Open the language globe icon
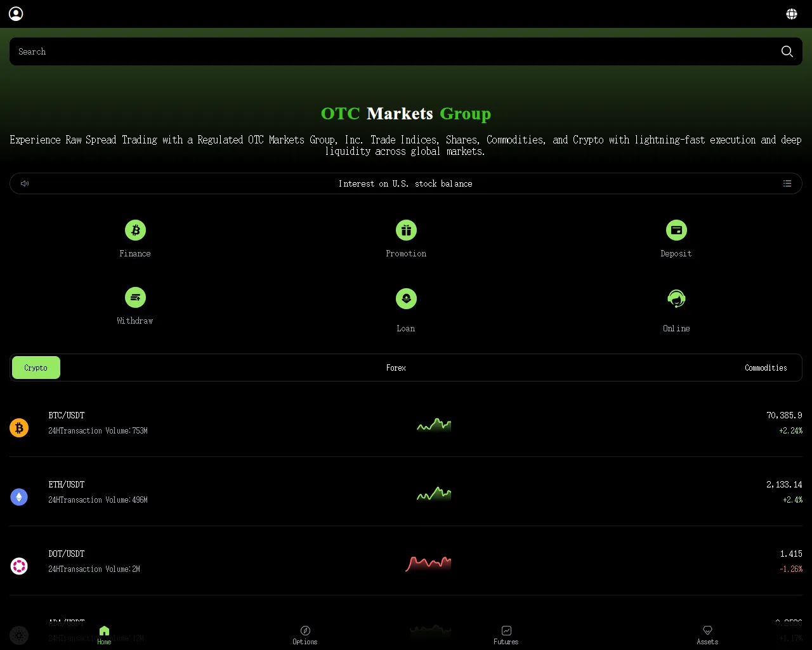The width and height of the screenshot is (812, 650). 792,14
